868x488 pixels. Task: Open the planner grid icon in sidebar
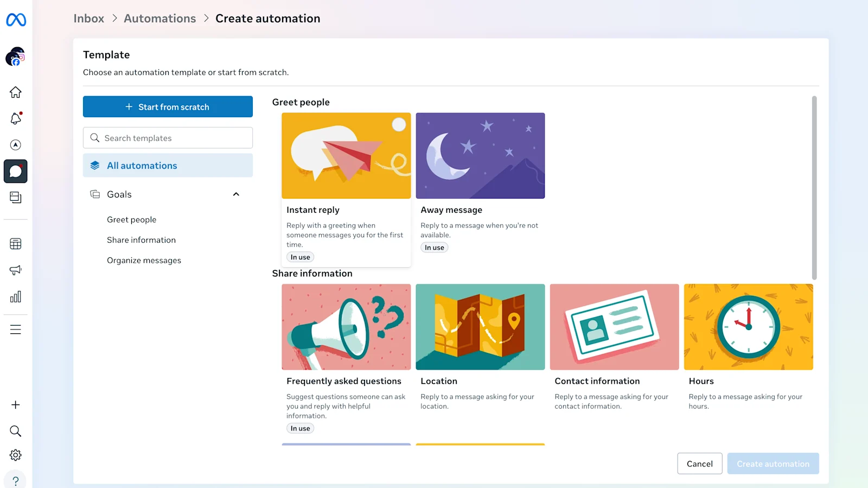click(16, 244)
